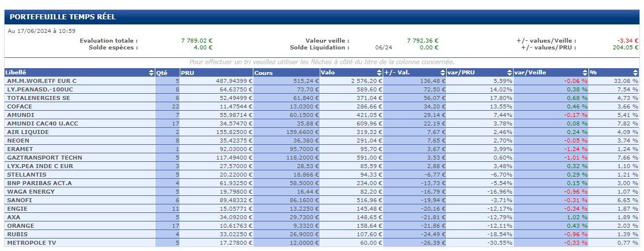Click the WAGA ENERGY var/PRU -16,96%
This screenshot has width=644, height=251.
[500, 192]
